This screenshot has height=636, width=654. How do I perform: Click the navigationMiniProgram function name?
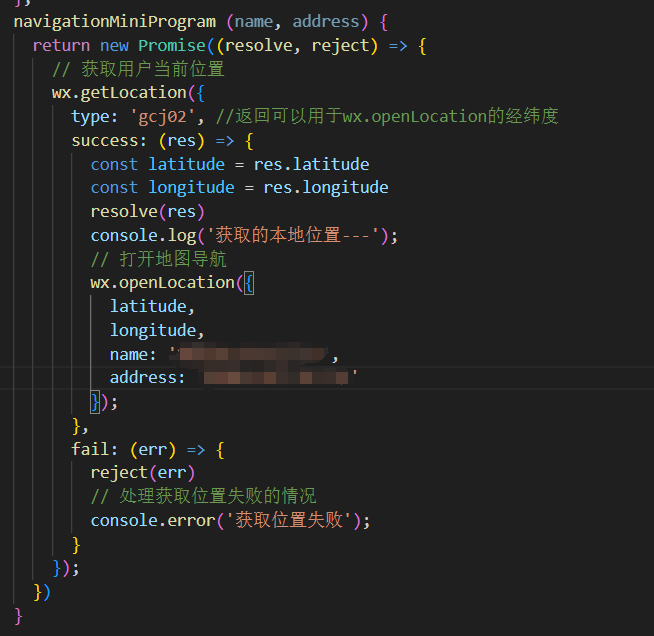coord(115,22)
